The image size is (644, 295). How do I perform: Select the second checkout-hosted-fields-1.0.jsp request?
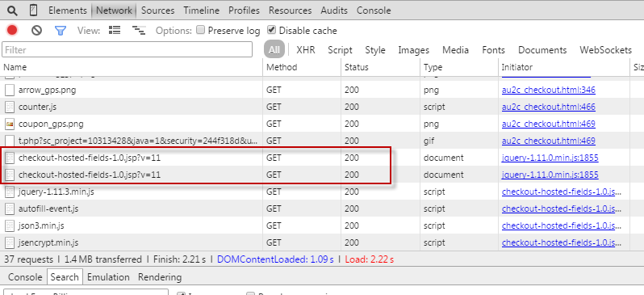[90, 175]
